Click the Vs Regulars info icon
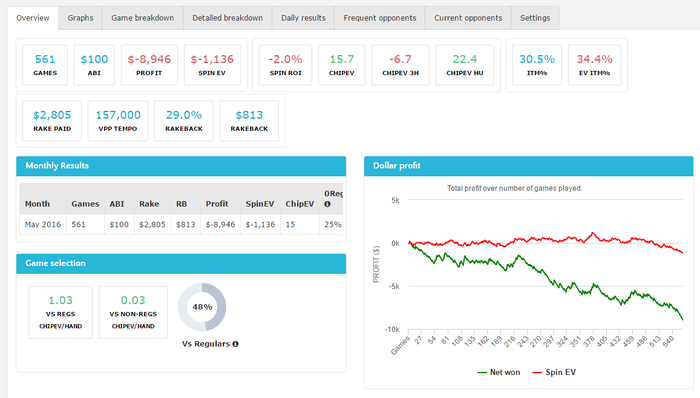The image size is (700, 398). pyautogui.click(x=235, y=344)
